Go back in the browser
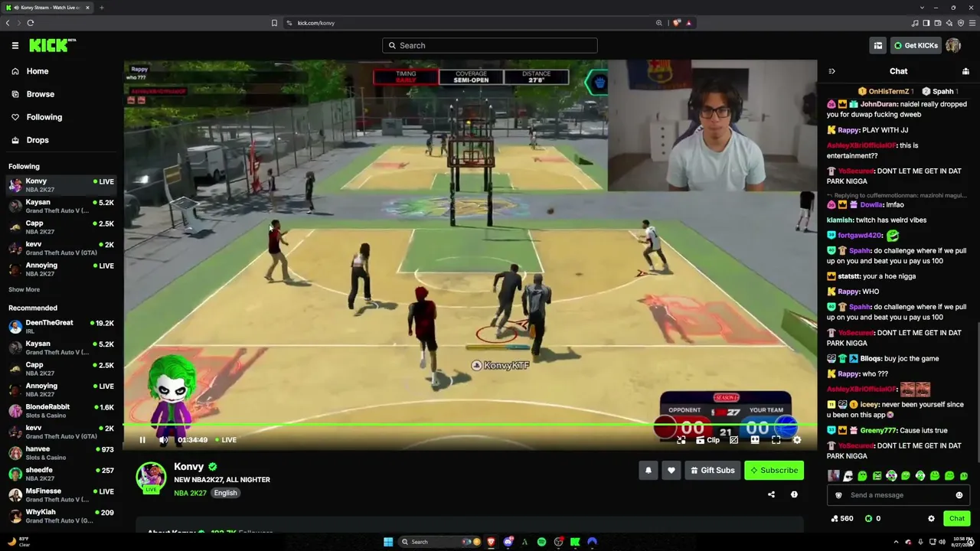 point(8,23)
